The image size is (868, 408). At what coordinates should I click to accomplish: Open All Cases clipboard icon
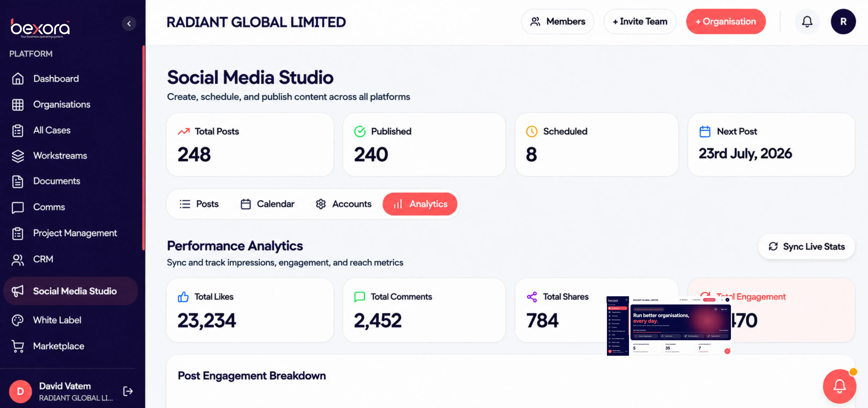pyautogui.click(x=18, y=130)
